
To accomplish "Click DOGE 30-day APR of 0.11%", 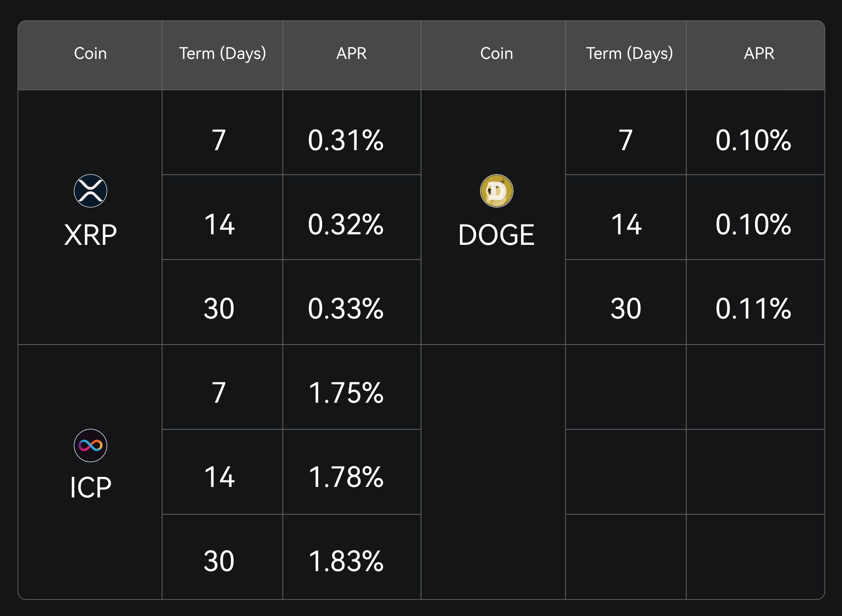I will point(753,309).
